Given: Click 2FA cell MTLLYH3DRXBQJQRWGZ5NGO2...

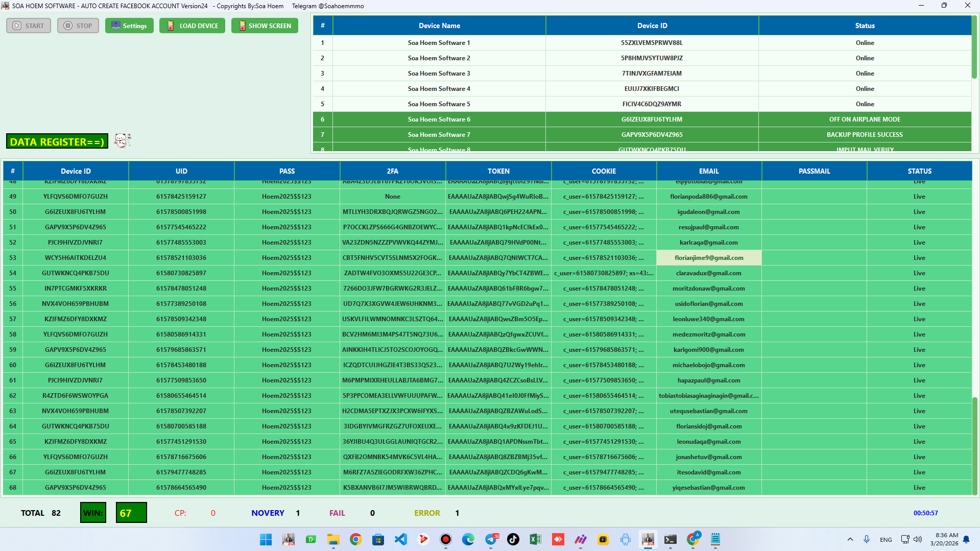Looking at the screenshot, I should pyautogui.click(x=393, y=212).
